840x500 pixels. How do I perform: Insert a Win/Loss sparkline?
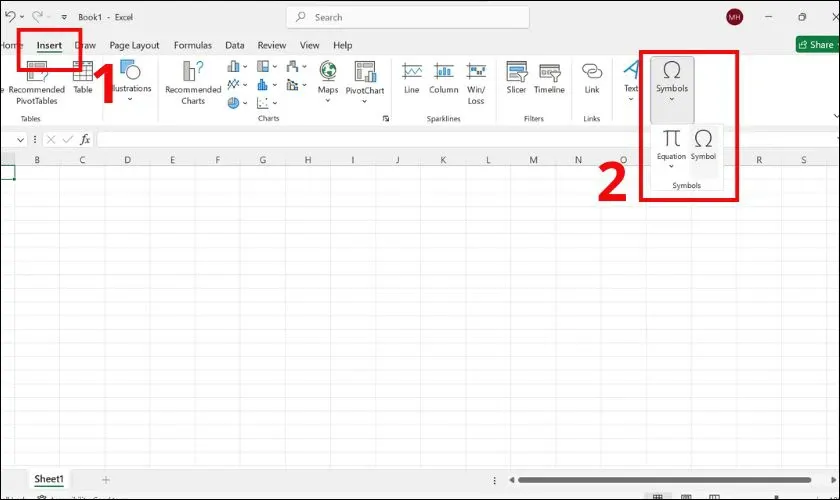476,80
